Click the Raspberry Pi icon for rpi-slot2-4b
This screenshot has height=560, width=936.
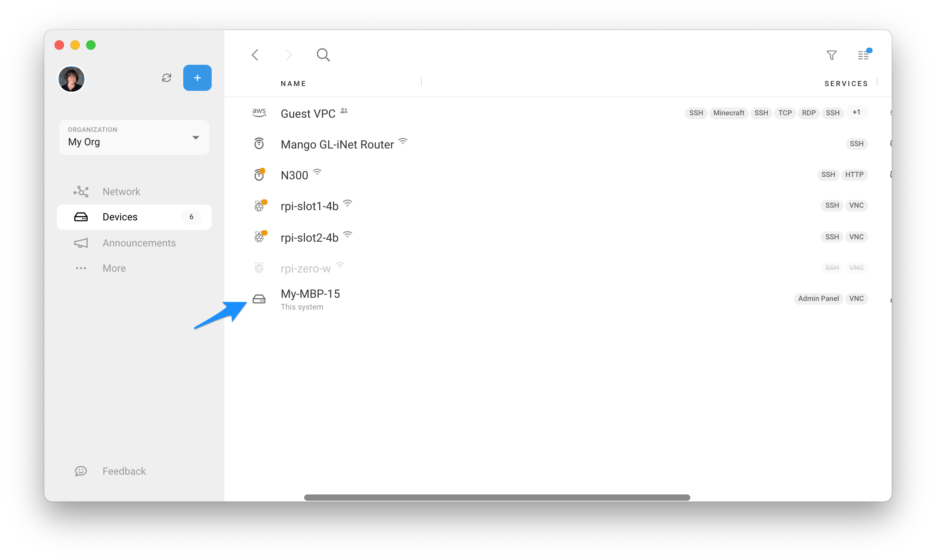pos(259,237)
